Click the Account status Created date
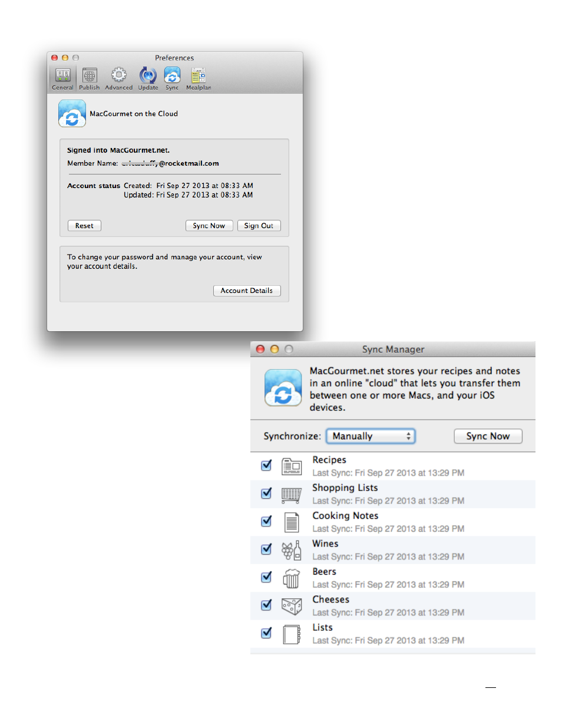Screen dimensions: 562x728 tap(204, 186)
